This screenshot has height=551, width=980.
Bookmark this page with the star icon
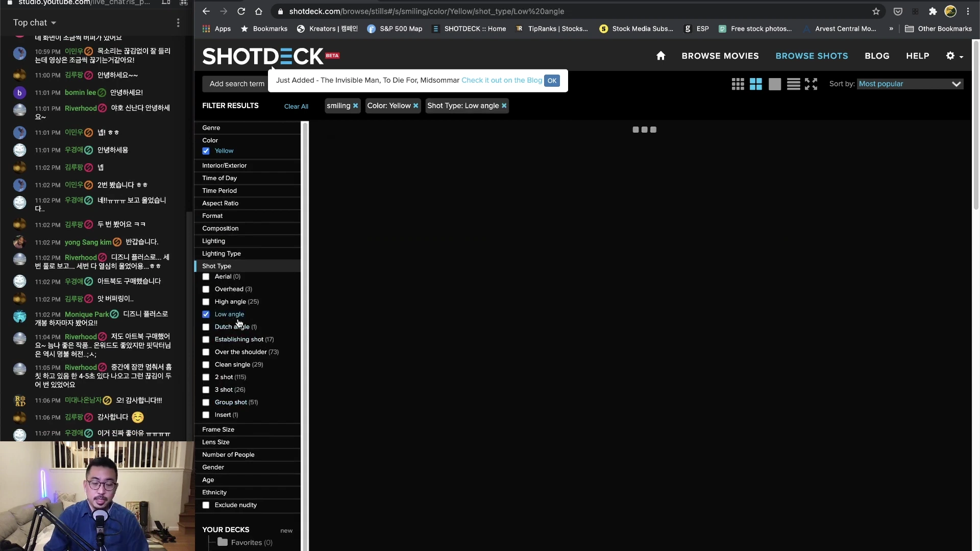click(876, 11)
